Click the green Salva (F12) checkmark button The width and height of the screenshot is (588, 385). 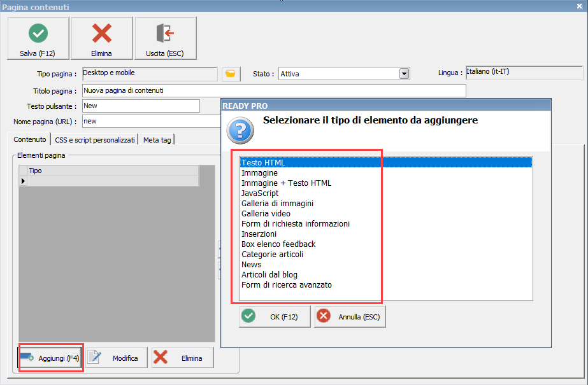tap(38, 38)
